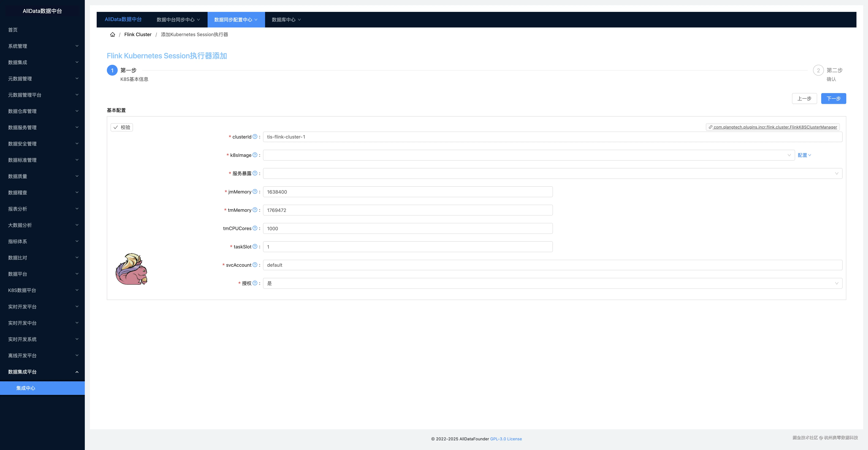Click the 校验 check button
868x450 pixels.
coord(122,127)
